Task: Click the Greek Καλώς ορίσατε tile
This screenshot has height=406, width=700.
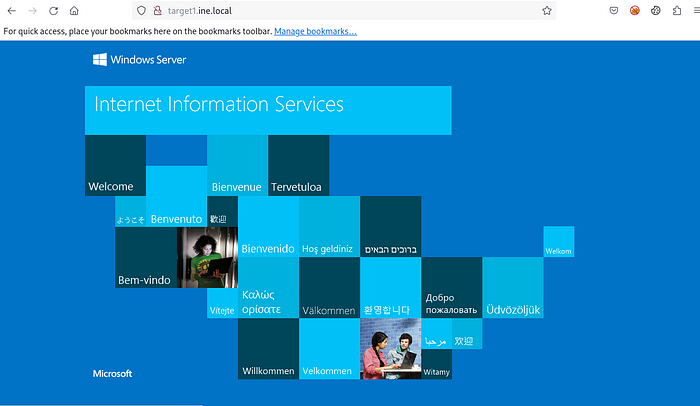Action: (x=268, y=288)
